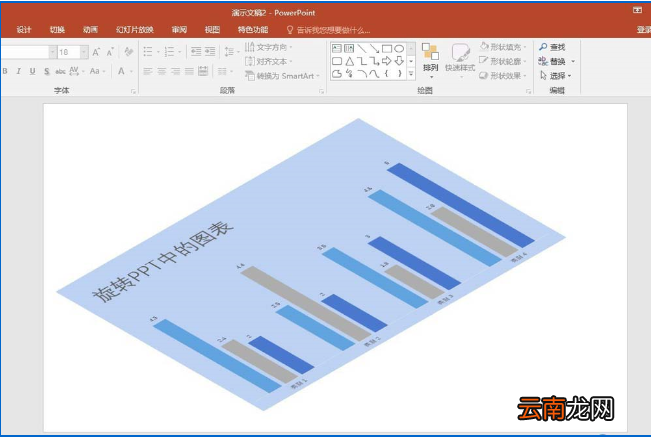The width and height of the screenshot is (651, 437).
Task: Insert left brace shape
Action: (x=387, y=74)
